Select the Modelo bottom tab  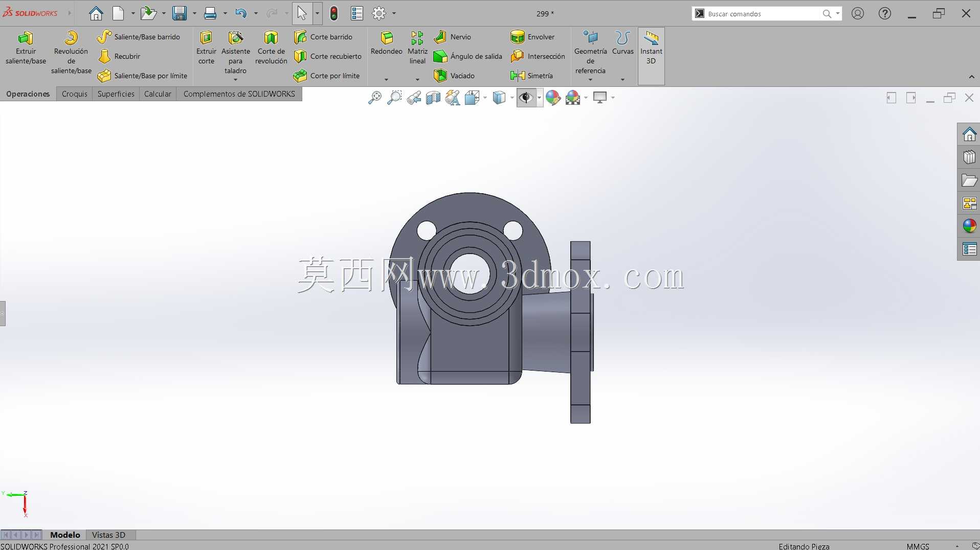[65, 535]
